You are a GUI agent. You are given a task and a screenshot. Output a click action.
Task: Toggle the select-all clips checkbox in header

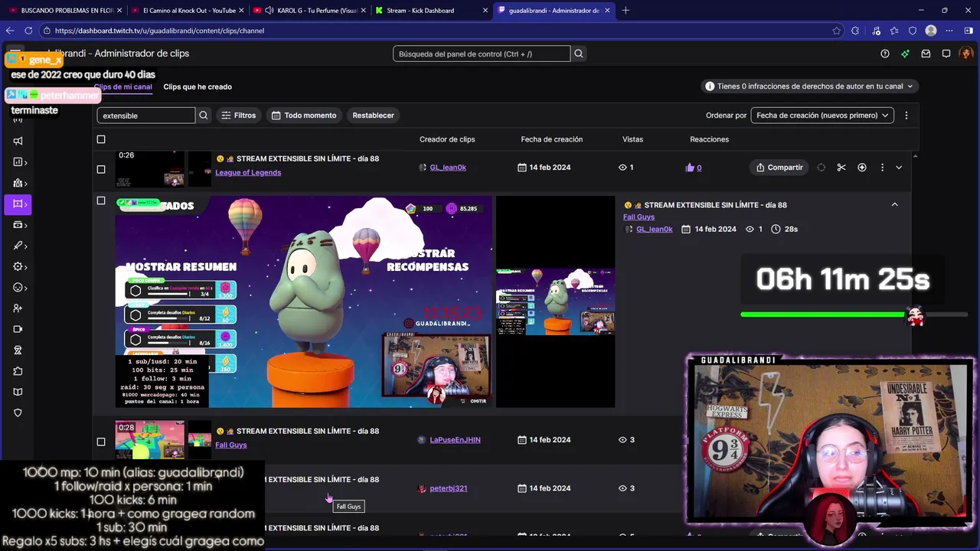click(x=101, y=139)
